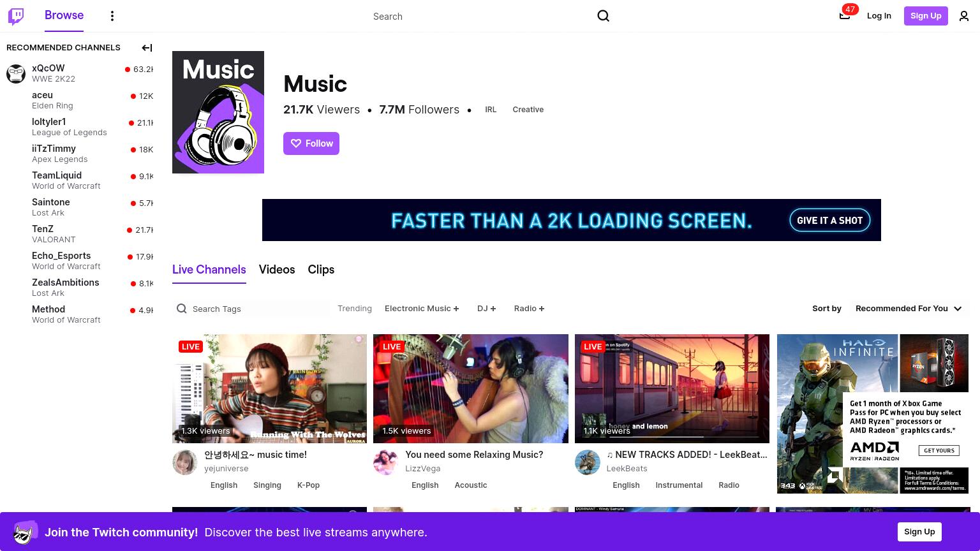Click the Search Tags input
Image resolution: width=980 pixels, height=551 pixels.
click(x=252, y=309)
